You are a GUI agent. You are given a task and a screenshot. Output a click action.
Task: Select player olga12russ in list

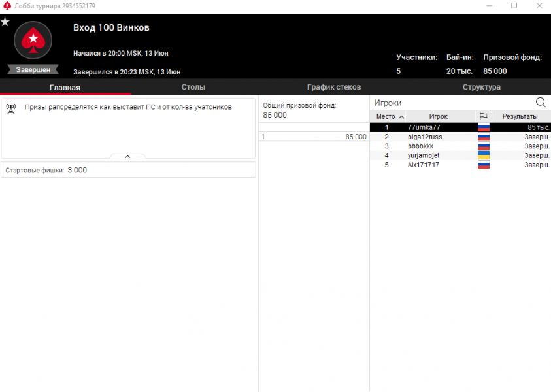click(x=425, y=137)
